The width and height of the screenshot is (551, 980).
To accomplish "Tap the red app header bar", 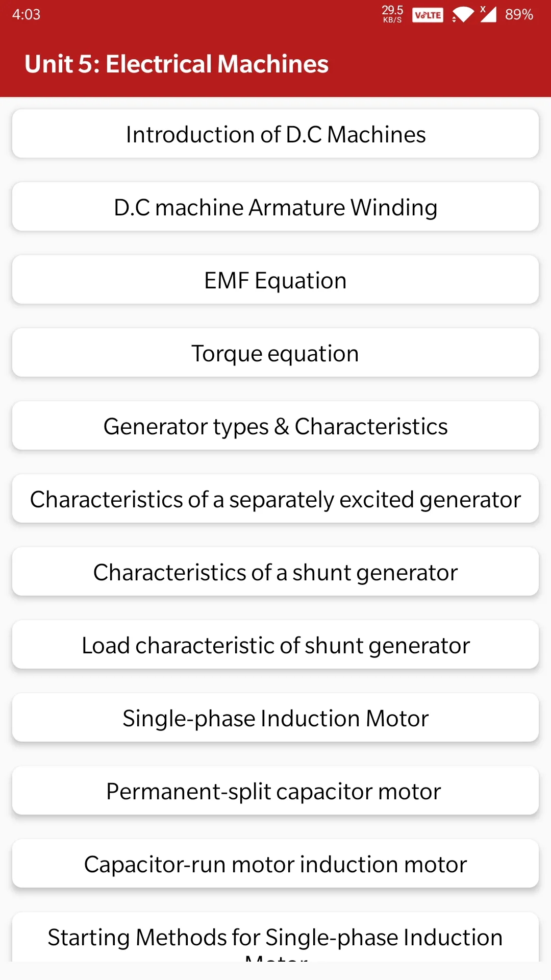I will pos(275,63).
